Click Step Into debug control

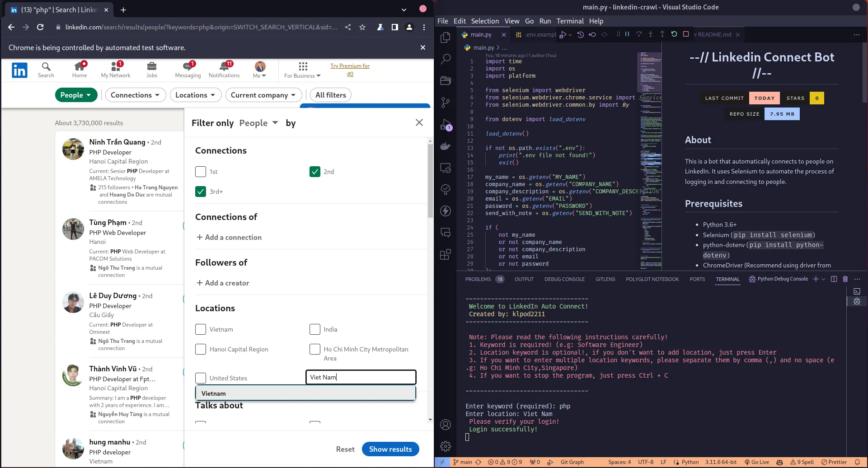(651, 34)
